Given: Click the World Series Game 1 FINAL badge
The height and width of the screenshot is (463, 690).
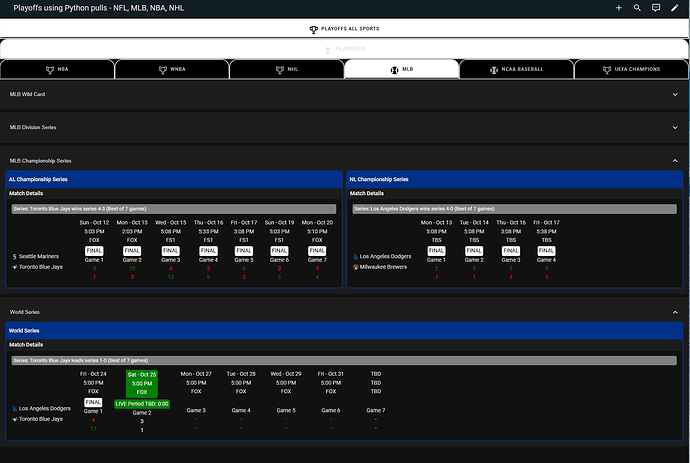Looking at the screenshot, I should pos(93,402).
